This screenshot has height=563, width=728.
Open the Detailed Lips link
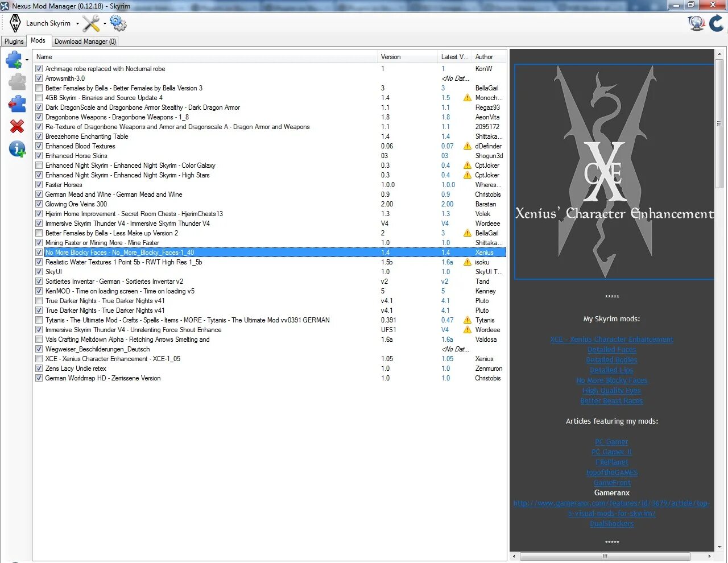click(611, 370)
